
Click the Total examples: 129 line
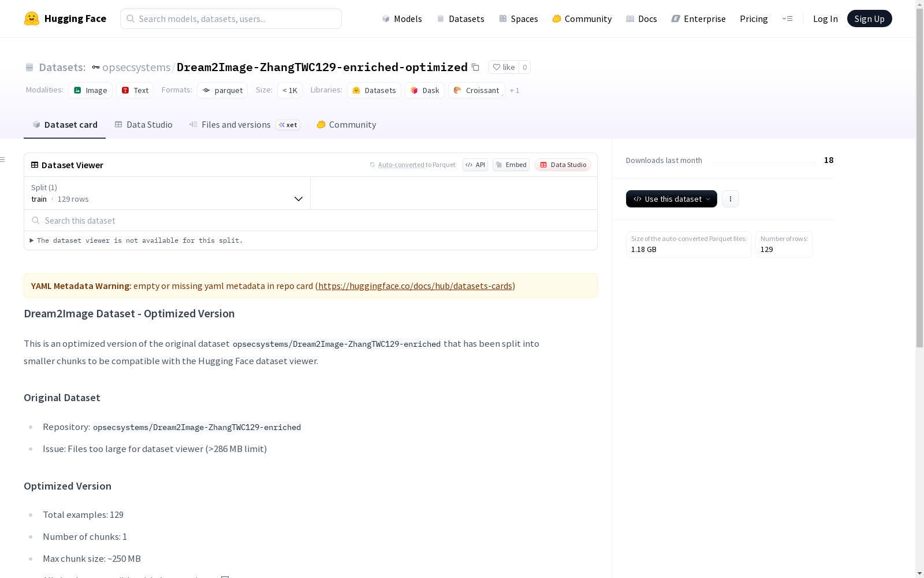click(83, 515)
